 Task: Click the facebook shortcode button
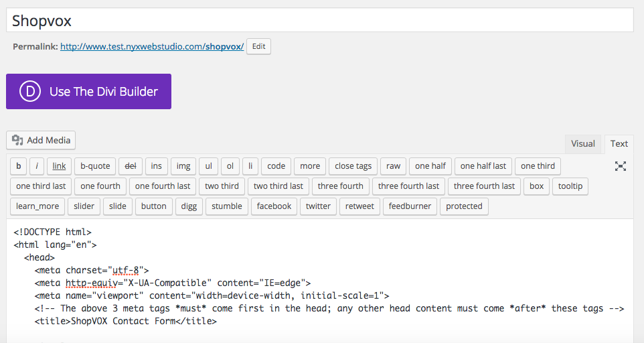274,206
